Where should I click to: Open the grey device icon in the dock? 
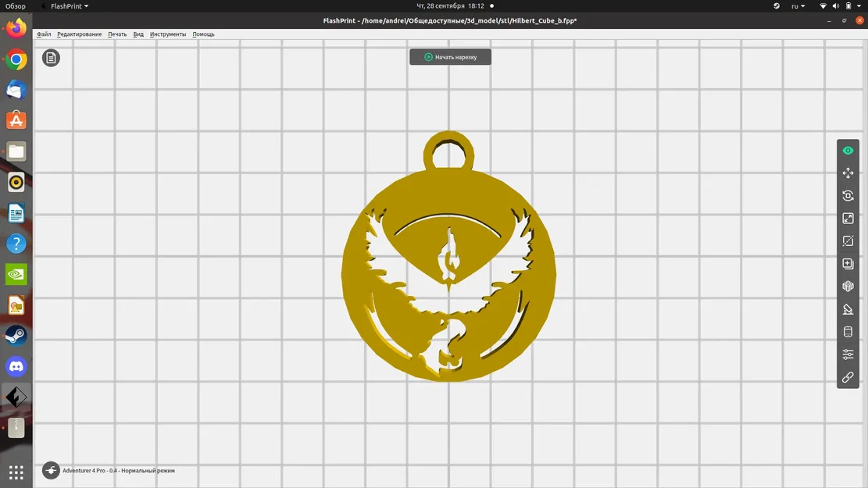pos(16,428)
